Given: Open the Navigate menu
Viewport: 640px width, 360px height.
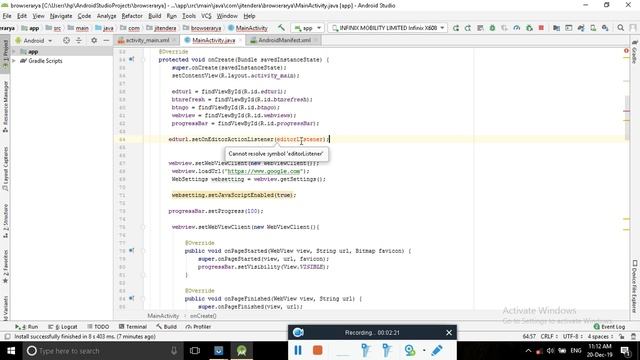Looking at the screenshot, I should tap(61, 16).
